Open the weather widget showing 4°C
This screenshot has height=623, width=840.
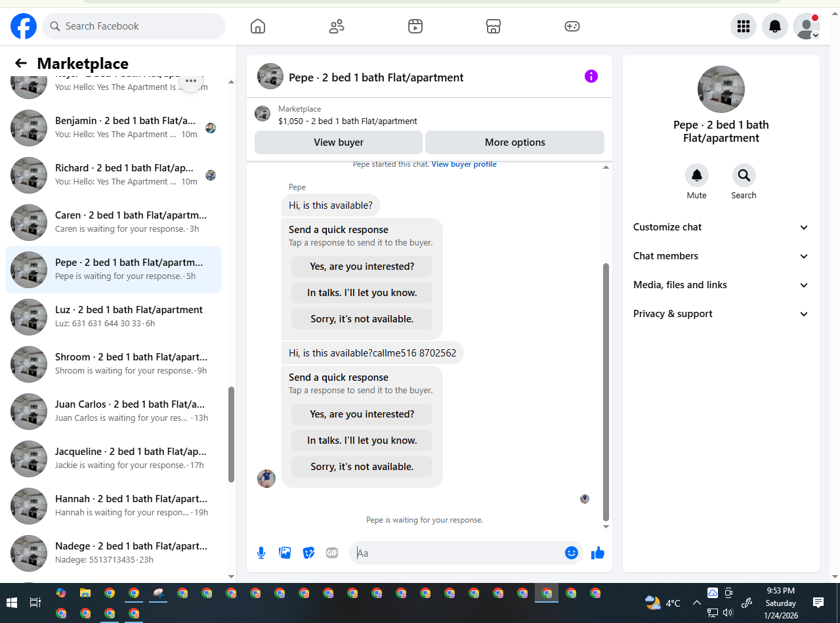point(663,603)
